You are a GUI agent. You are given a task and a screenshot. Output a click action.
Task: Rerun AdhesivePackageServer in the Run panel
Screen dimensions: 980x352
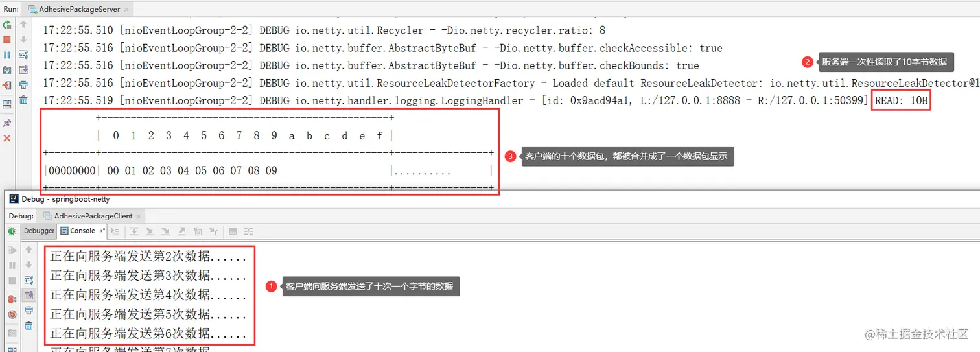[x=7, y=25]
